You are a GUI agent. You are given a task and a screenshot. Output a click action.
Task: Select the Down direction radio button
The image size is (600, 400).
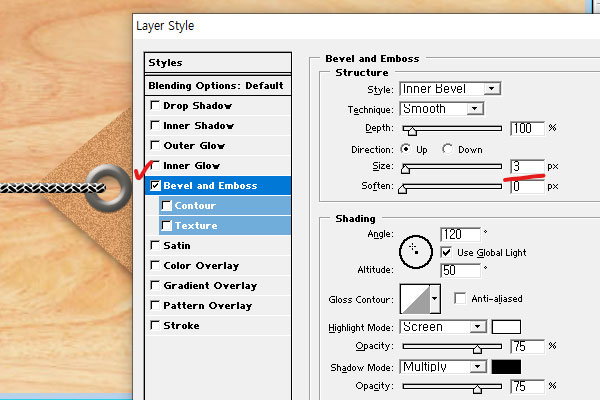[447, 149]
